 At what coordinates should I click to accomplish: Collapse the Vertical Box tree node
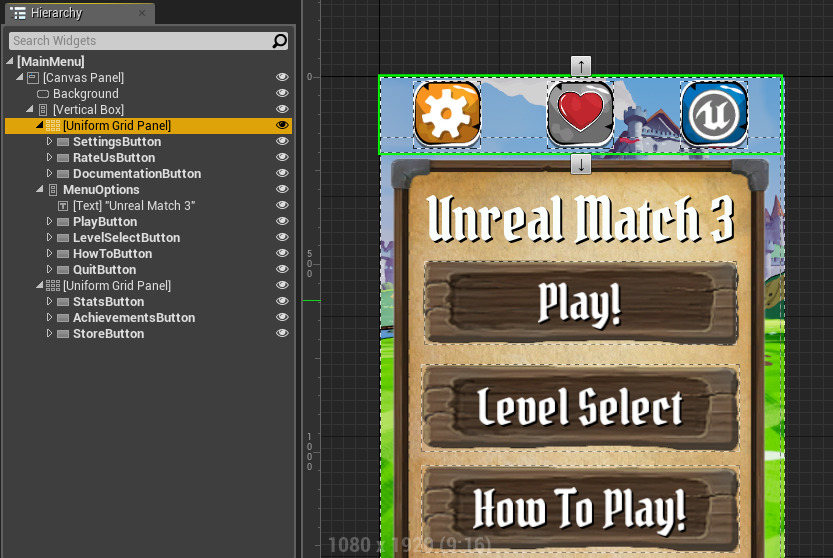30,109
